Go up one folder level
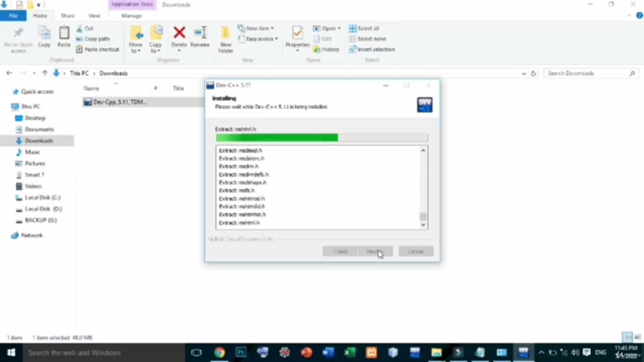The image size is (644, 362). [45, 73]
